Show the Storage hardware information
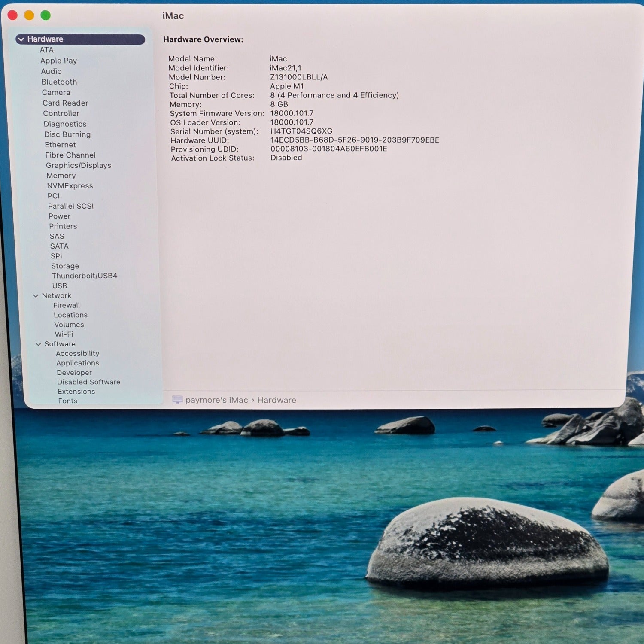 [65, 266]
